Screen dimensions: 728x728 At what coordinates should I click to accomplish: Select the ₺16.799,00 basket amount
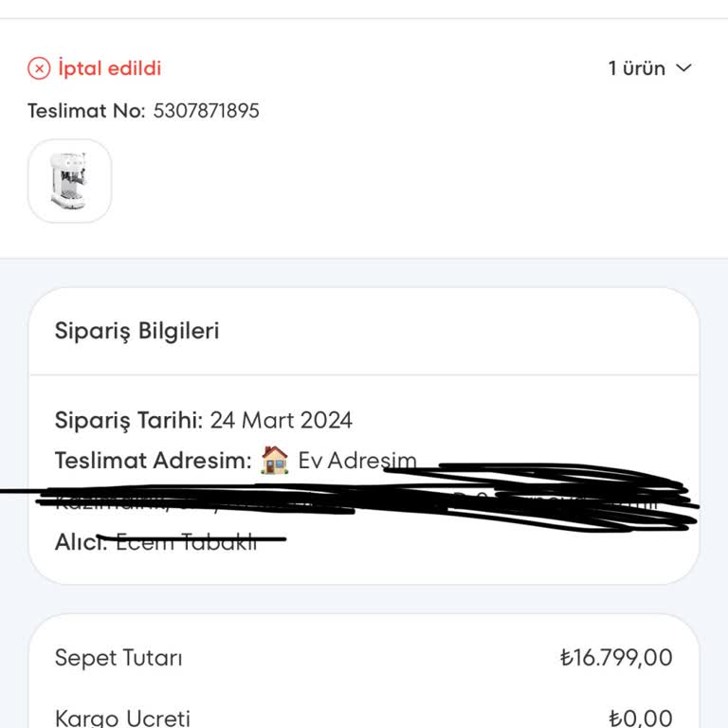pos(616,658)
